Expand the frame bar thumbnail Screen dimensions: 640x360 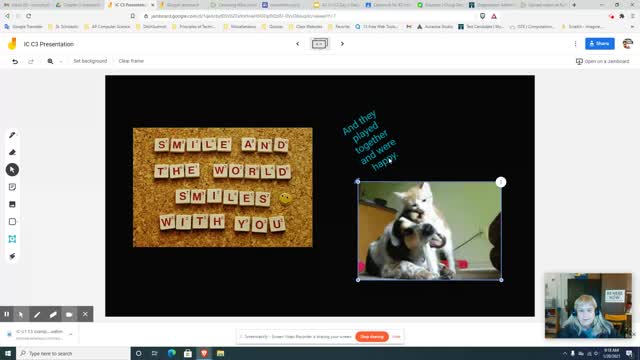tap(320, 44)
